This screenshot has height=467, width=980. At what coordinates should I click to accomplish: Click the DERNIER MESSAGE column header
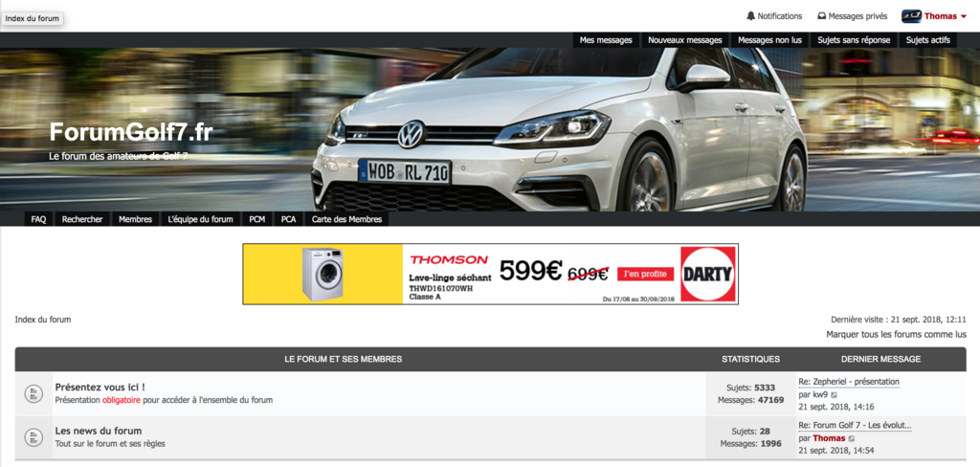(880, 359)
